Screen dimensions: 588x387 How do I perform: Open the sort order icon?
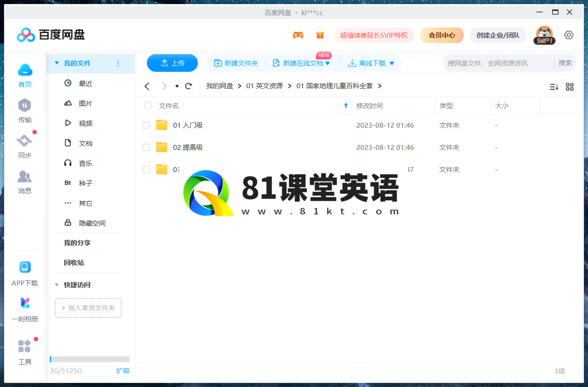click(x=554, y=87)
